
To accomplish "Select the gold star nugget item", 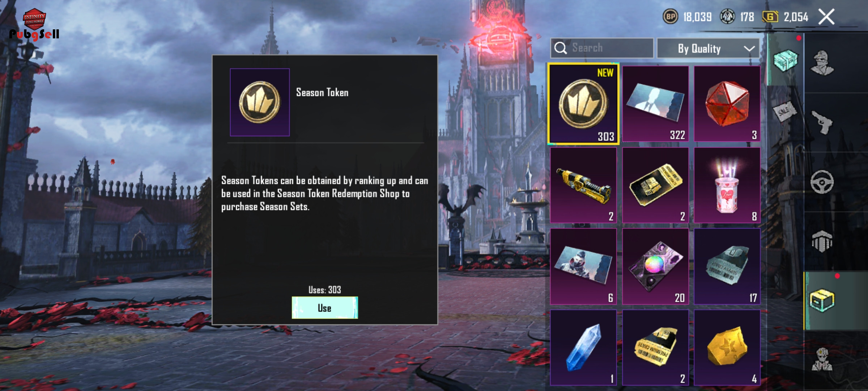I will pyautogui.click(x=727, y=348).
